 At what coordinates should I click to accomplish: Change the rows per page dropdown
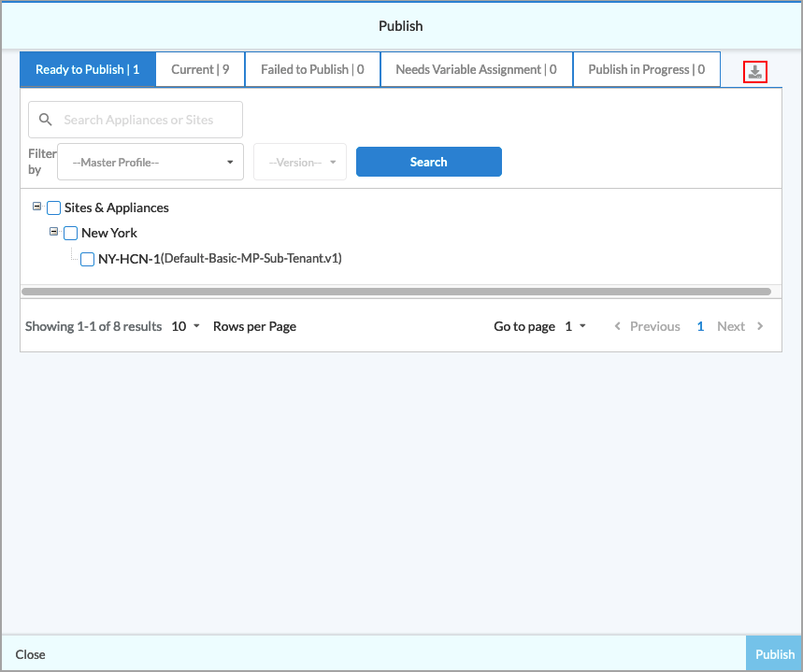185,326
